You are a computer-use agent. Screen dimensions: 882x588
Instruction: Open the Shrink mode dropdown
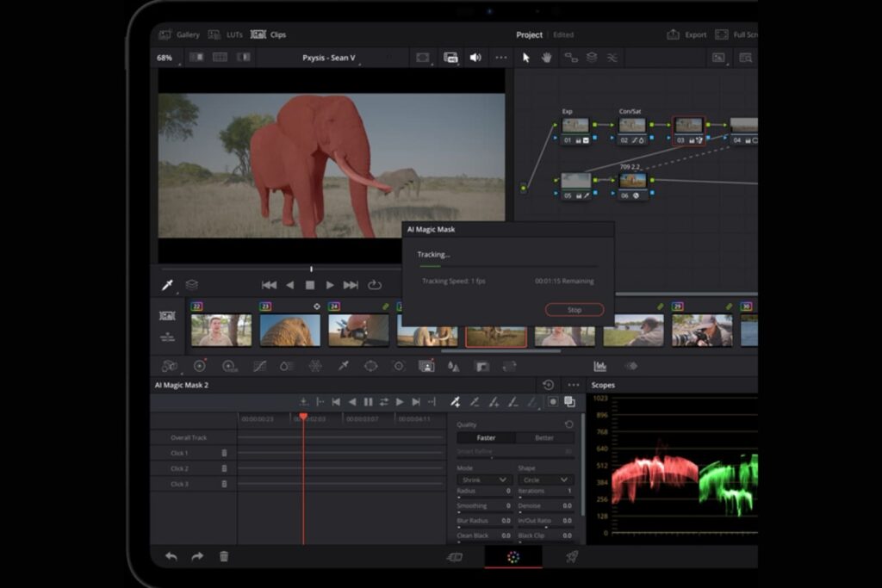coord(484,480)
